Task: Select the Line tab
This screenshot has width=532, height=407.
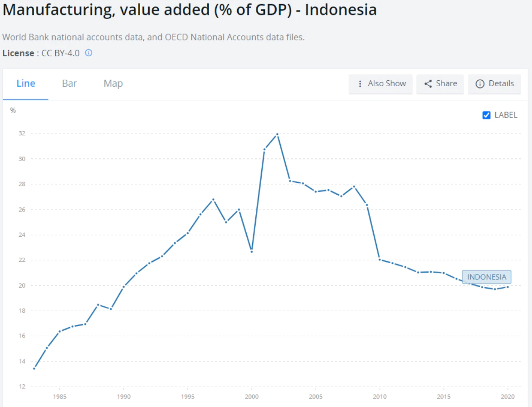Action: click(26, 83)
